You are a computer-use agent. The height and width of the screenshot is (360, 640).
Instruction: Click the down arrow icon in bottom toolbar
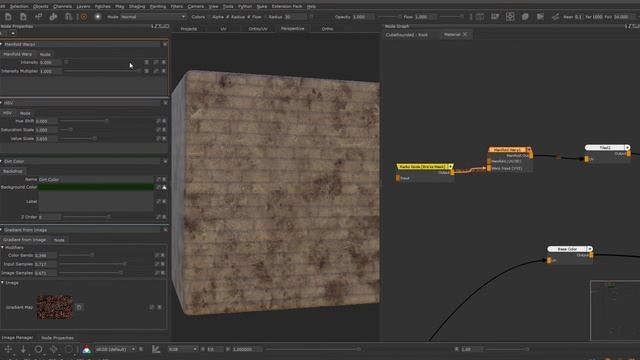(x=23, y=349)
